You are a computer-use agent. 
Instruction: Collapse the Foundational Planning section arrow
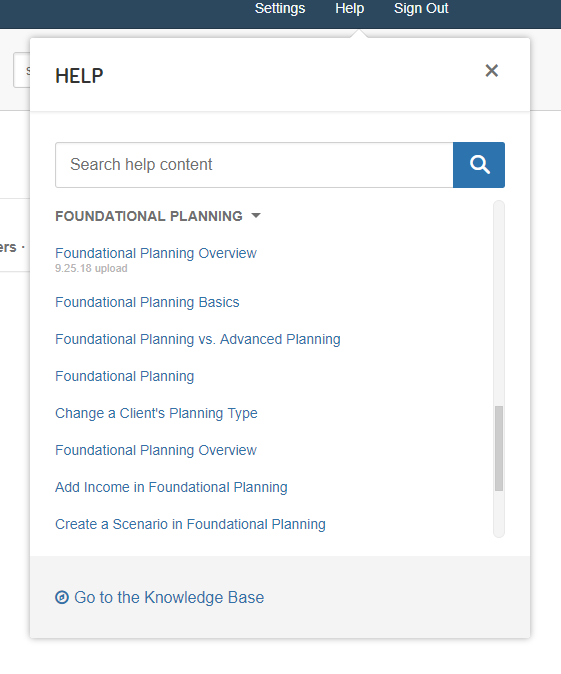[256, 216]
